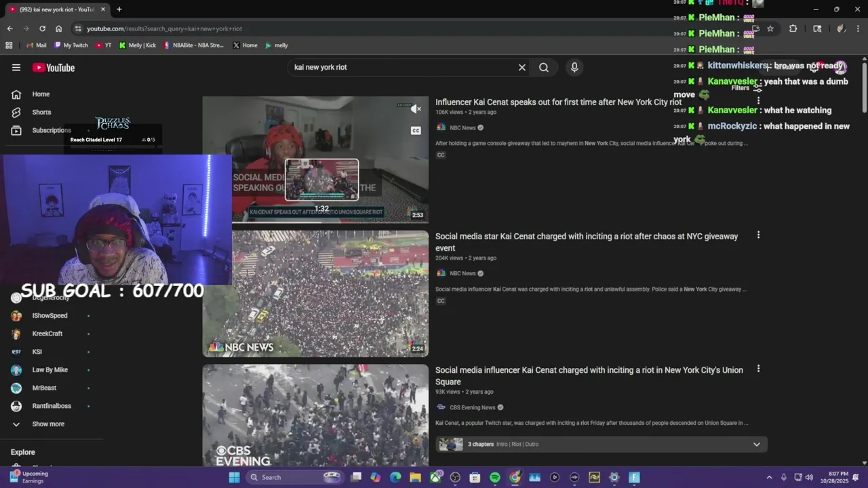
Task: Open the browser extensions puzzle icon
Action: tap(793, 28)
